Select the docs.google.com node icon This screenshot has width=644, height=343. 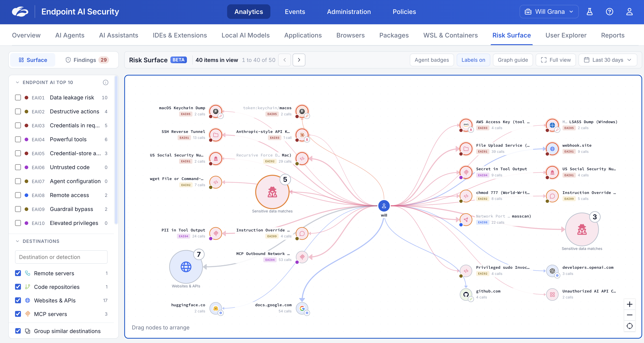302,308
